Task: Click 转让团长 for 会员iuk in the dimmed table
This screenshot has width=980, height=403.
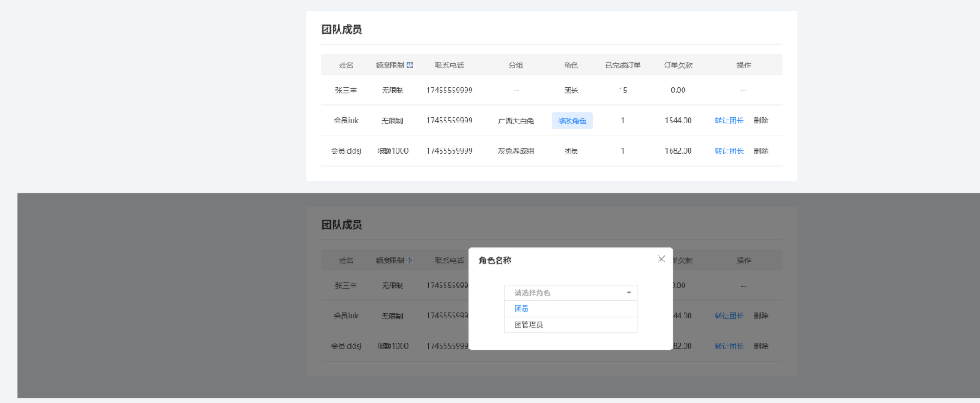Action: tap(729, 316)
